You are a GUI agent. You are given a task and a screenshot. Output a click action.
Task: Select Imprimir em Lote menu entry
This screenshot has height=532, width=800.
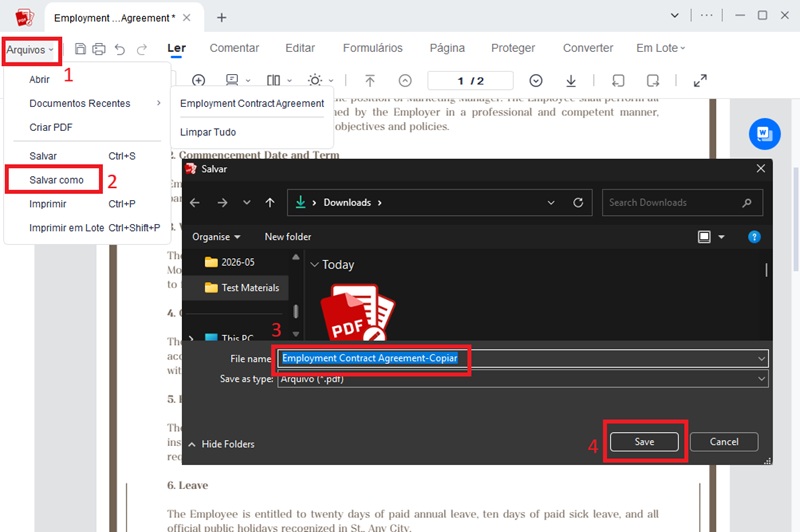pos(66,228)
